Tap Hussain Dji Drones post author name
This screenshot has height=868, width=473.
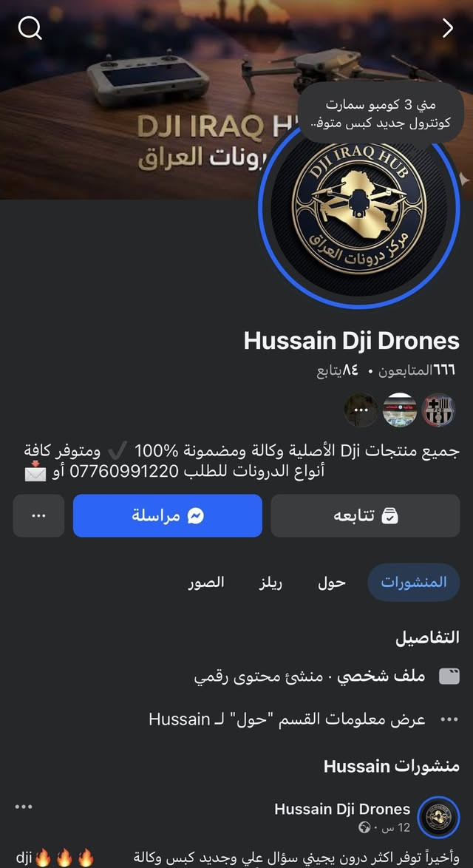(342, 810)
